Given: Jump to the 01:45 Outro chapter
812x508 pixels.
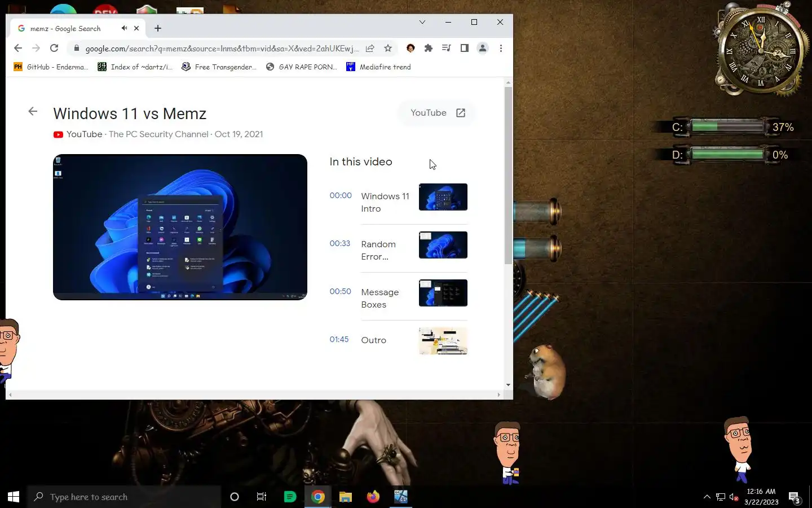Looking at the screenshot, I should coord(339,340).
